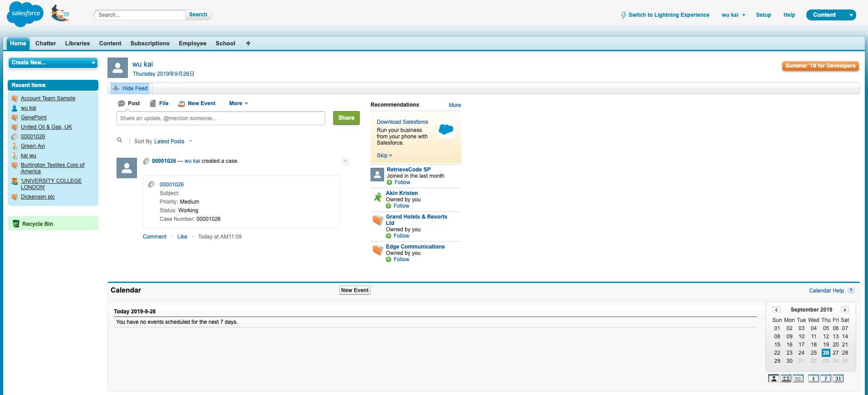This screenshot has height=395, width=868.
Task: Open the Libraries tab
Action: 77,44
